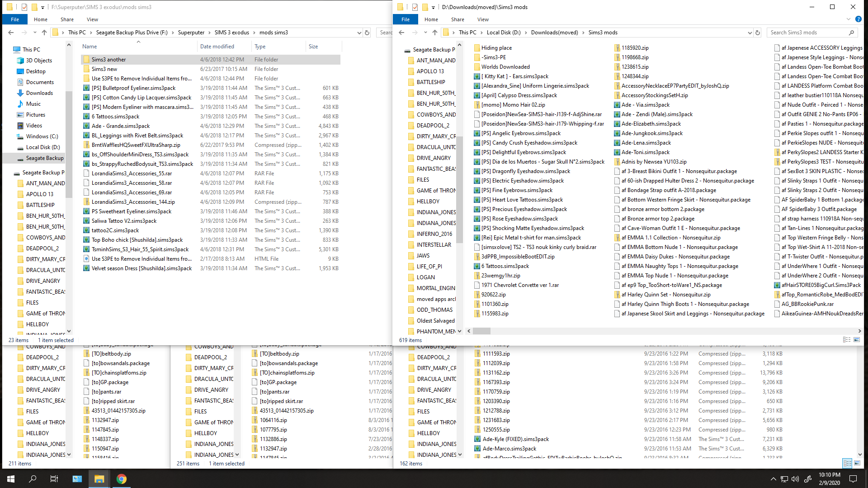The image size is (868, 488).
Task: Sort by Date modified column header
Action: point(224,47)
